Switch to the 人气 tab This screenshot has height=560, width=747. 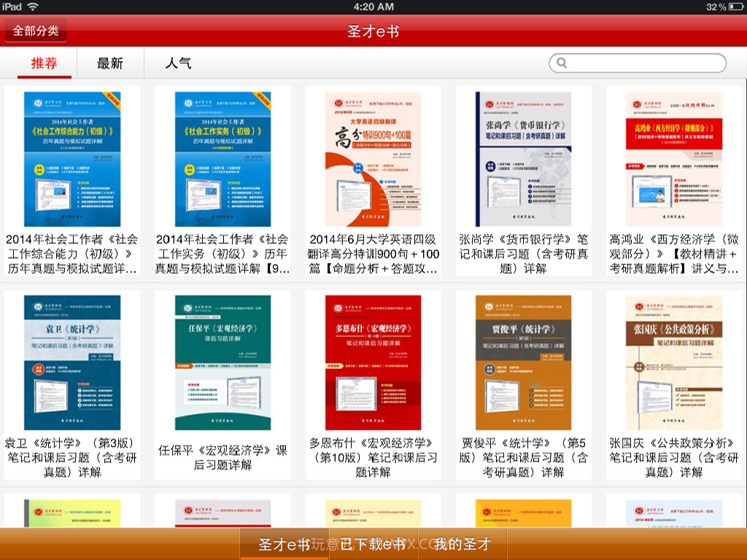coord(177,63)
